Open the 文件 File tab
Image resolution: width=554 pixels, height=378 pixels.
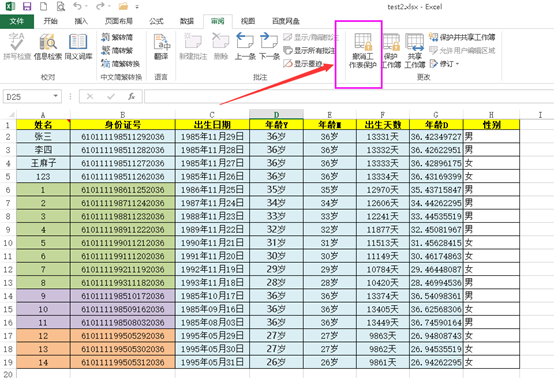coord(17,21)
